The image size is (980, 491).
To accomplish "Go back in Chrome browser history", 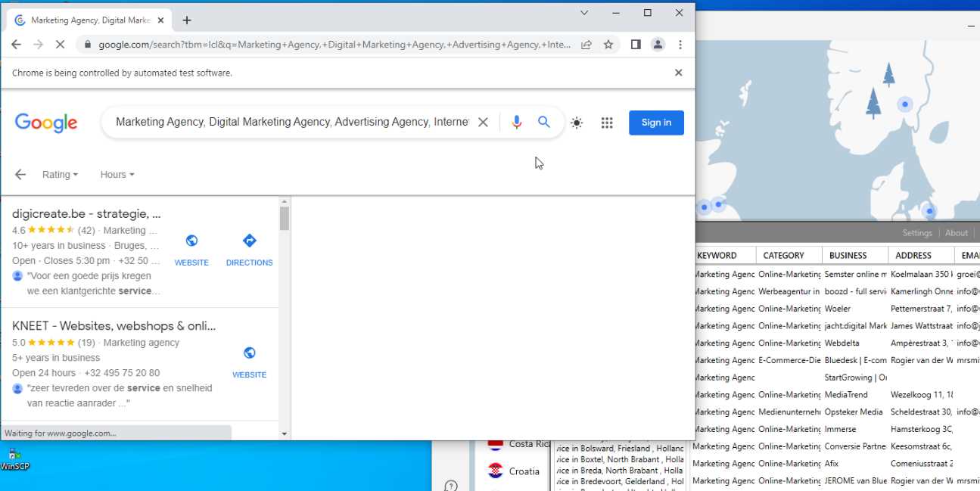I will (16, 45).
